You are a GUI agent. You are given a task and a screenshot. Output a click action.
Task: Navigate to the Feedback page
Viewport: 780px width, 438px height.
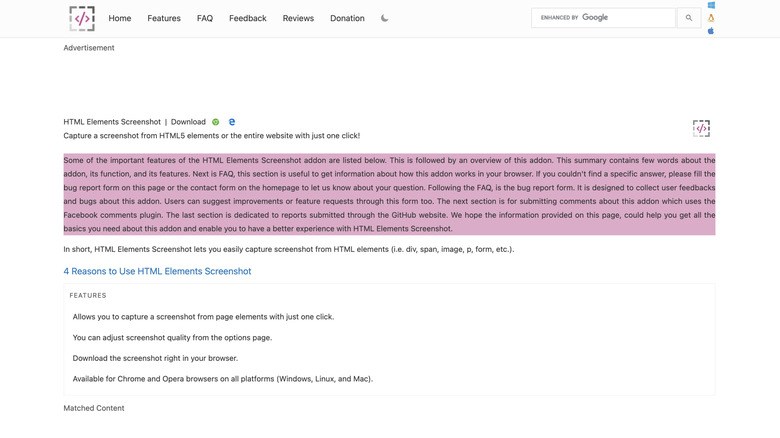pyautogui.click(x=247, y=18)
